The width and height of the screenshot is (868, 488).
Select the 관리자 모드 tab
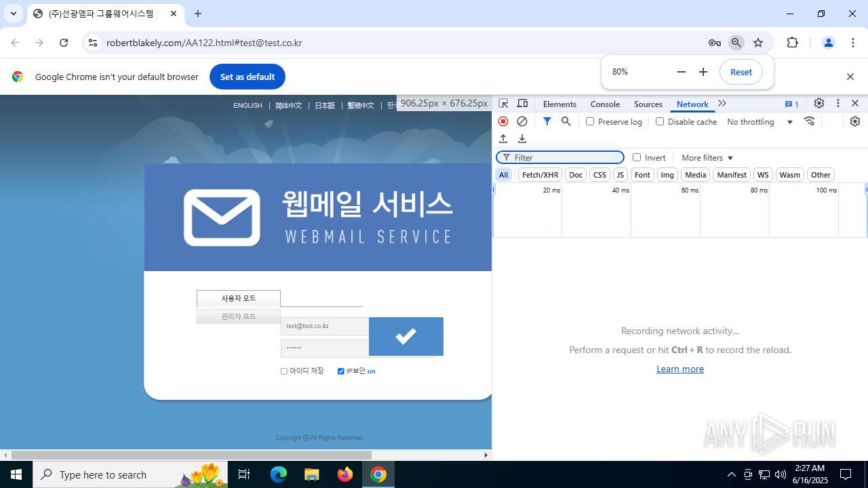point(239,317)
